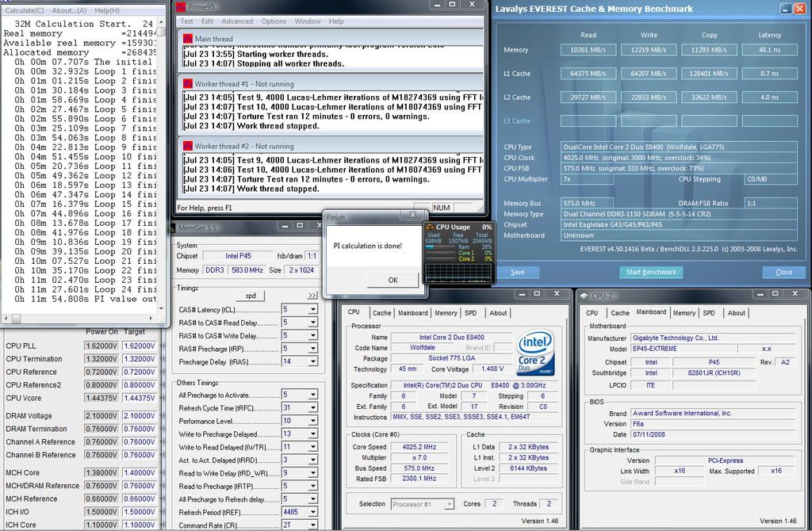
Task: Switch to the Mainboard tab in left CPU-Z
Action: (x=412, y=313)
